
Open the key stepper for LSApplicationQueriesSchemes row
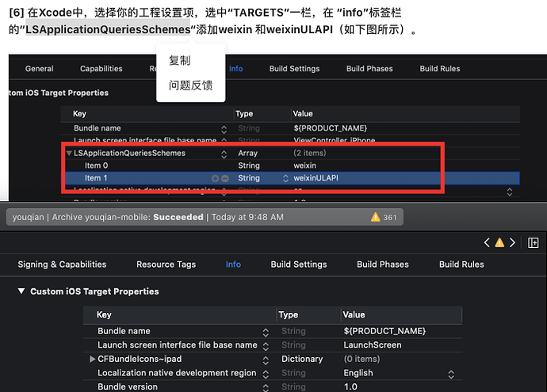pos(224,154)
